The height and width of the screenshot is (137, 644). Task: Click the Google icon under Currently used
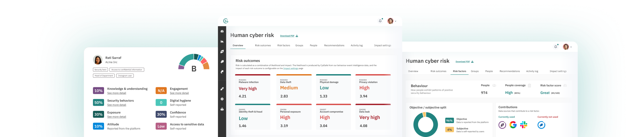[513, 125]
